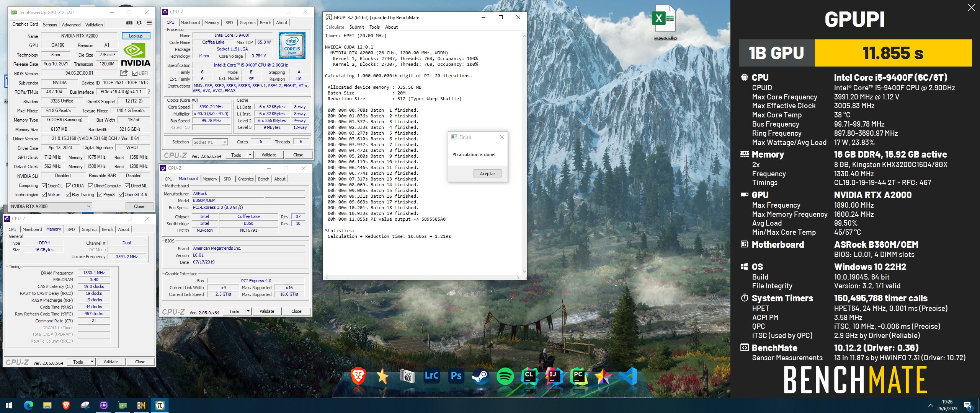Click the GPU-Z Name field

click(80, 36)
